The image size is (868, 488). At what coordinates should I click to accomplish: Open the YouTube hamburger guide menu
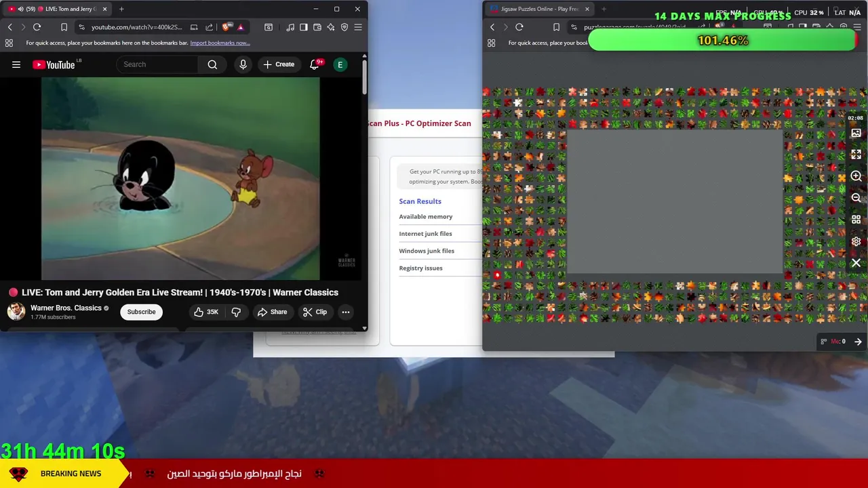[16, 64]
